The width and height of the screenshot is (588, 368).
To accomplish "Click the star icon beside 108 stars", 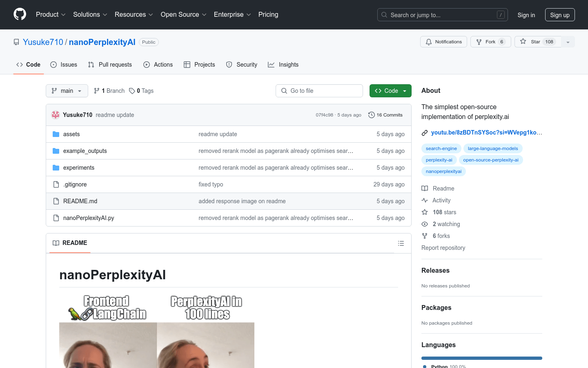I will 425,212.
